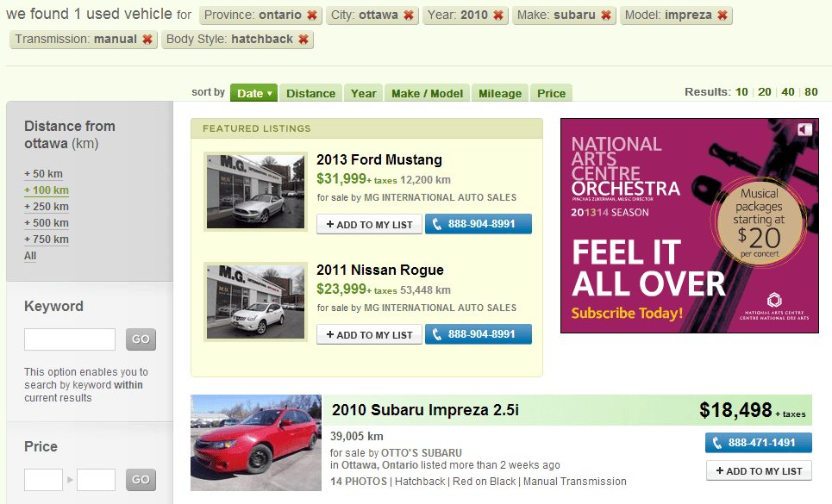Select + 500 km distance filter
Screen dimensions: 832x504
coord(47,223)
